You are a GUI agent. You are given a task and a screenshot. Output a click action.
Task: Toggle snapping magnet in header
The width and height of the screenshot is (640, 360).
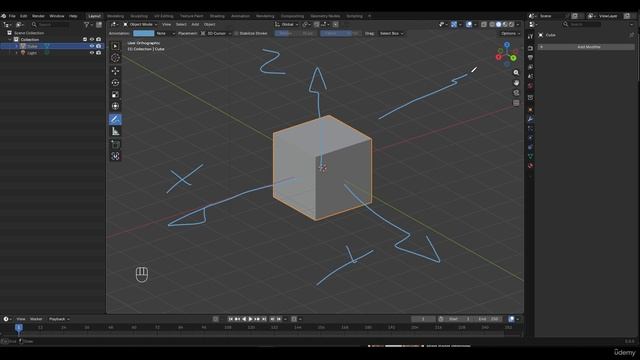316,24
